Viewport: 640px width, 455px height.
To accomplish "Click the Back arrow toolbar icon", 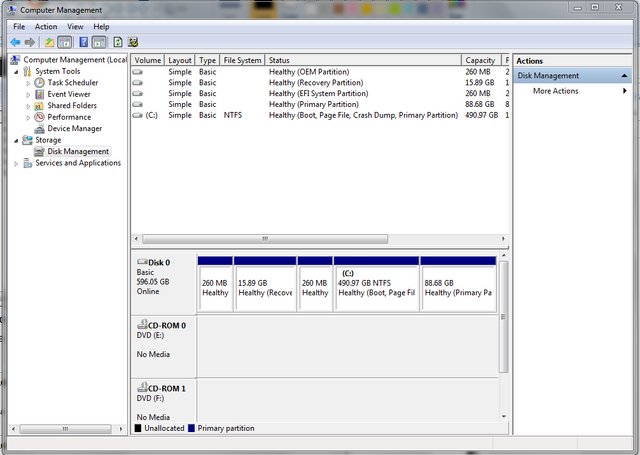I will click(16, 42).
